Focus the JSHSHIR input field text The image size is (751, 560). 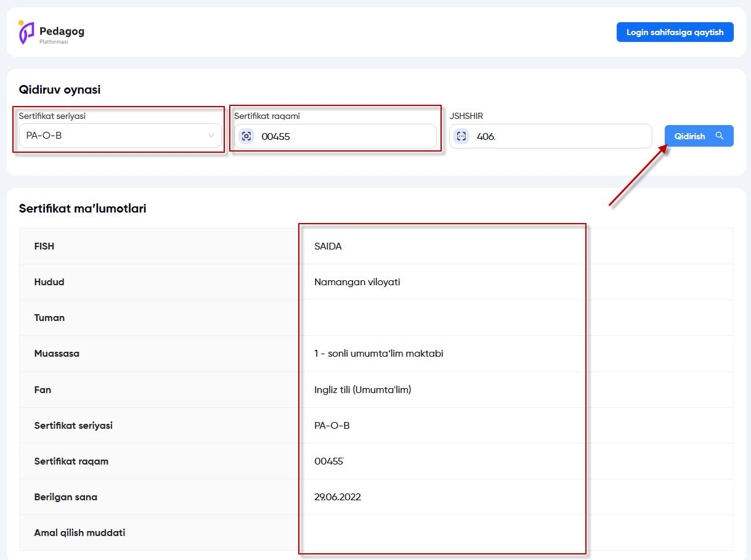(x=554, y=136)
